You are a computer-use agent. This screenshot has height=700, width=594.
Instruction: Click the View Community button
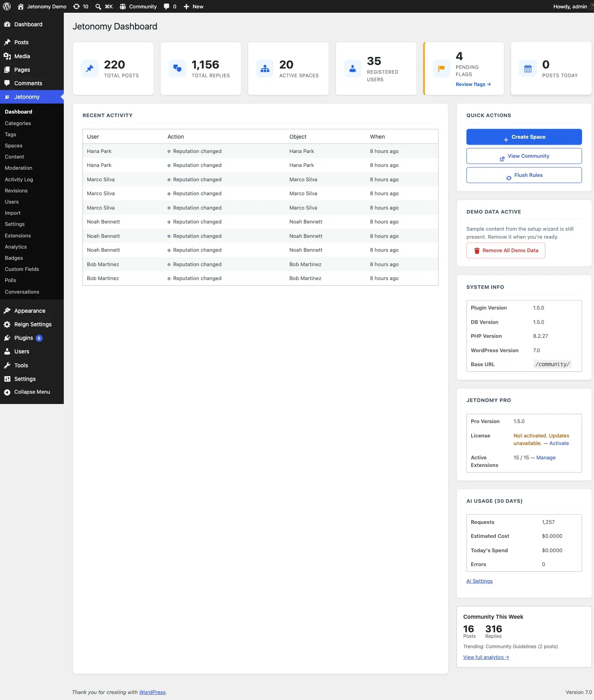click(524, 156)
